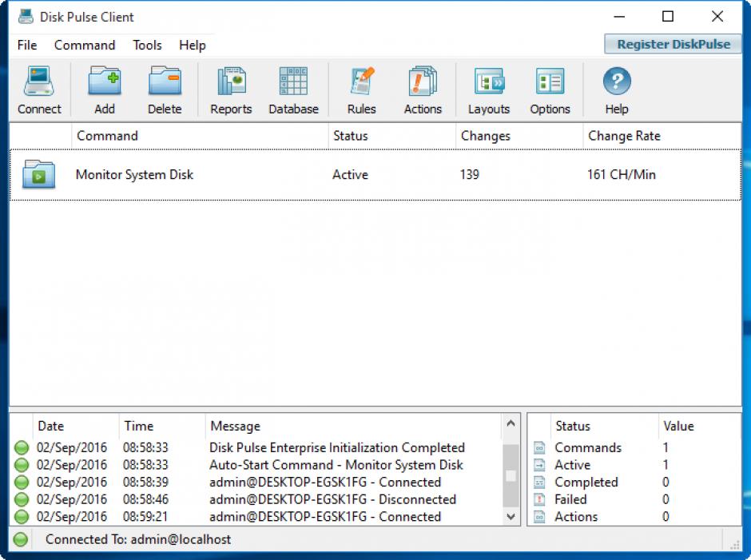
Task: Click the Completed label in the status panel
Action: 586,483
